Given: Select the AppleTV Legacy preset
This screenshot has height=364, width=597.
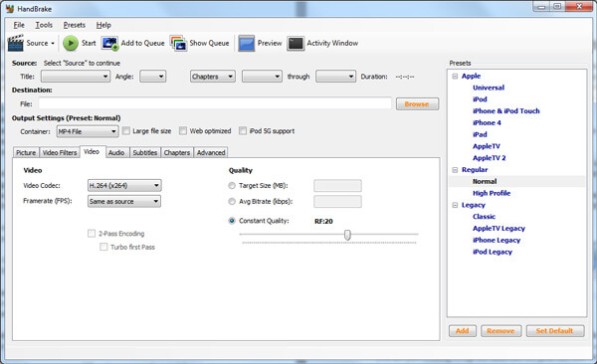Looking at the screenshot, I should [x=498, y=229].
